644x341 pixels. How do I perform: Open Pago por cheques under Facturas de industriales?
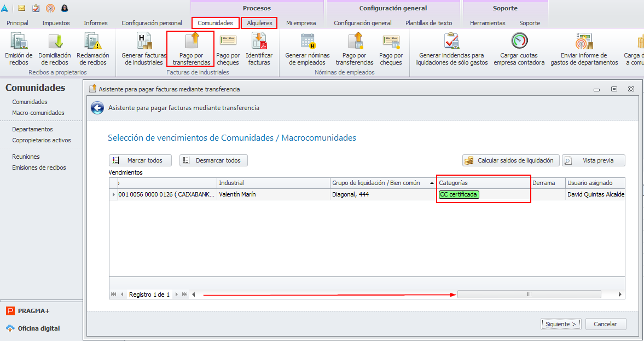point(228,49)
